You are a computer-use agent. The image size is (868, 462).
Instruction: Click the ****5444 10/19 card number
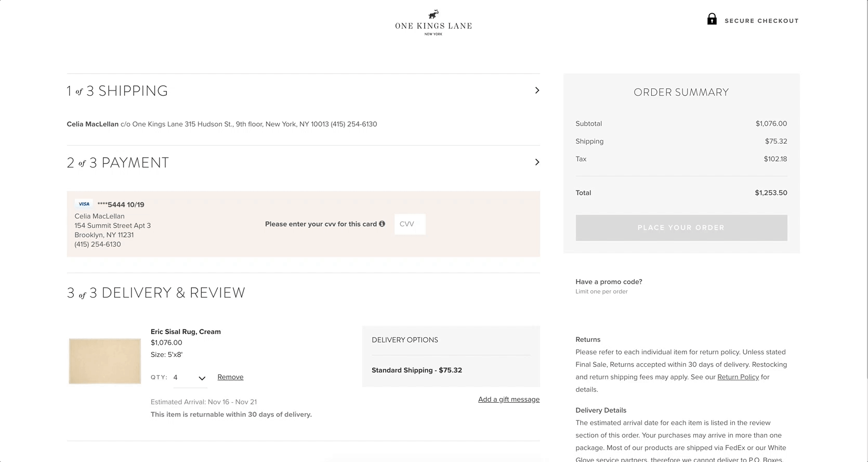121,204
